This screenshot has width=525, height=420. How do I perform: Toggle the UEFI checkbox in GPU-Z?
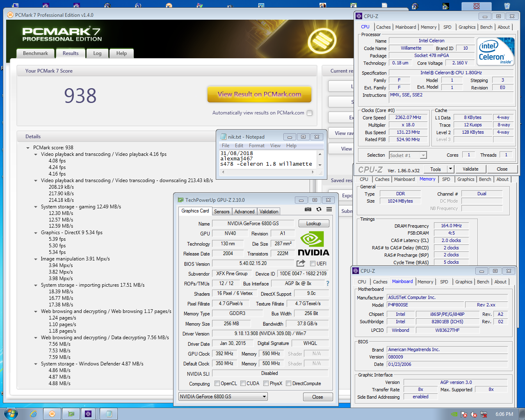[313, 264]
